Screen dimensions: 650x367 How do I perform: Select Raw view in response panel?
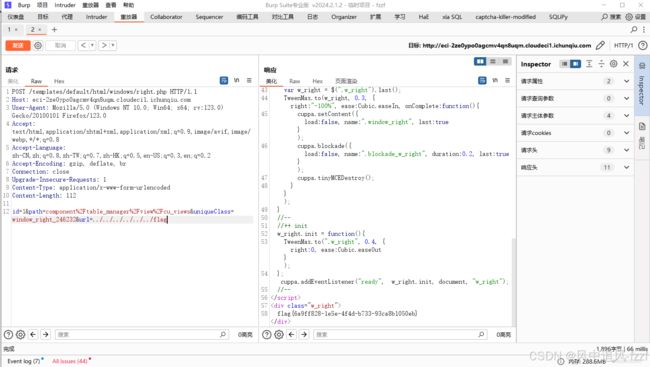(x=295, y=81)
